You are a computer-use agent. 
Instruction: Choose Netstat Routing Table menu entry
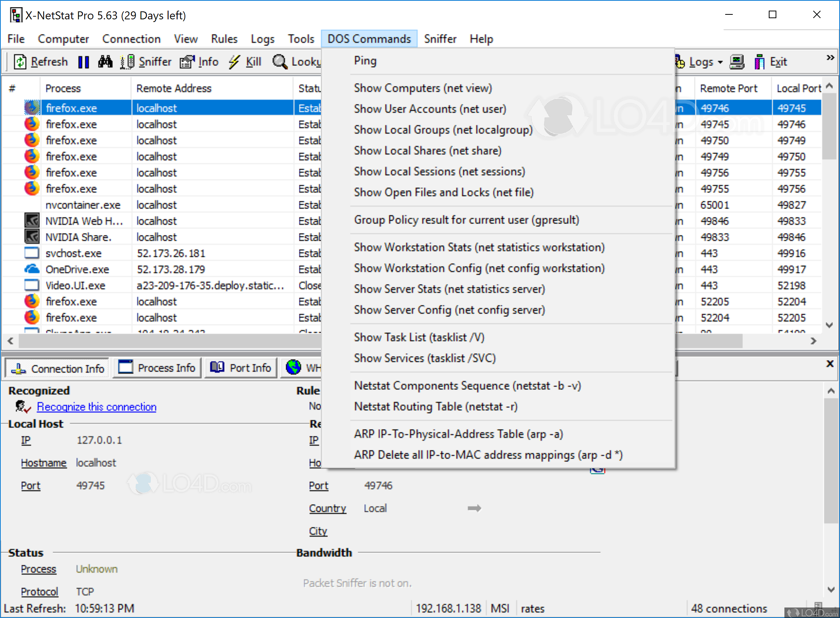coord(435,406)
